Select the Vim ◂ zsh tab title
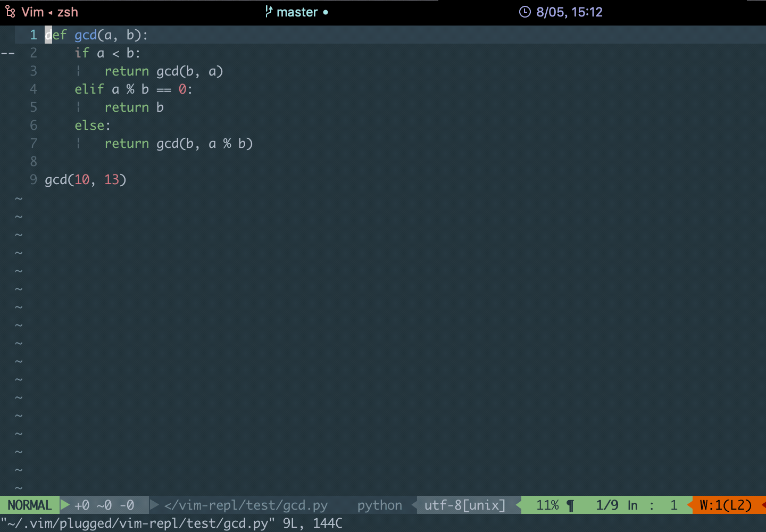766x532 pixels. (49, 12)
